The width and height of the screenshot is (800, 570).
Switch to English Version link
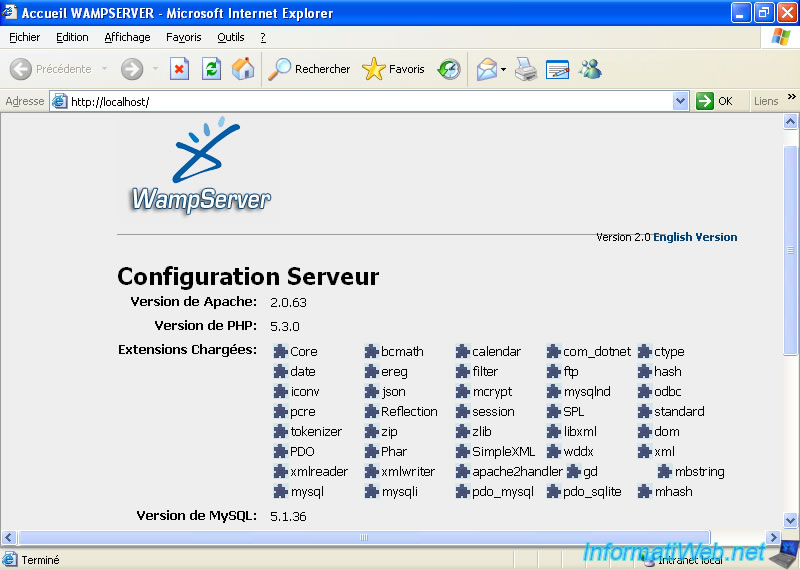[x=695, y=237]
